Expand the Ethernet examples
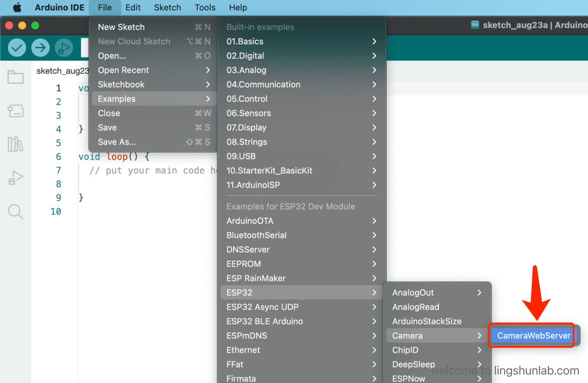 (x=301, y=350)
